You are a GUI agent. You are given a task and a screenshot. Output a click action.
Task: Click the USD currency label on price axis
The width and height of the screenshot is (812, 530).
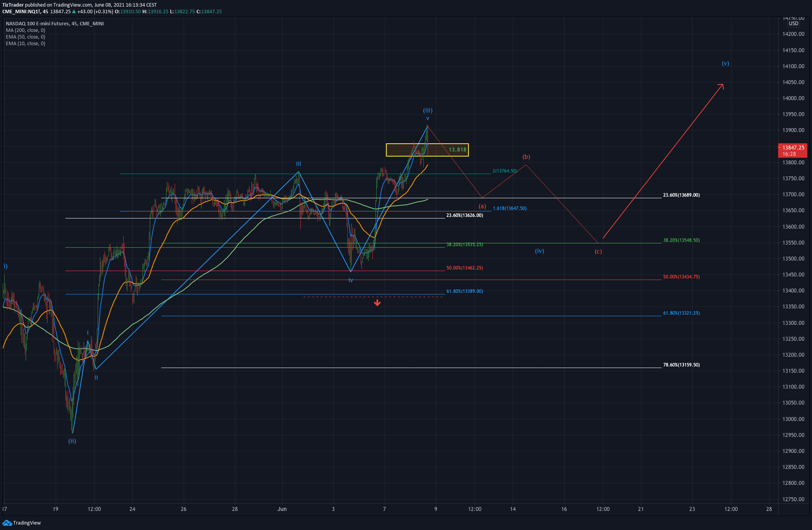coord(793,23)
